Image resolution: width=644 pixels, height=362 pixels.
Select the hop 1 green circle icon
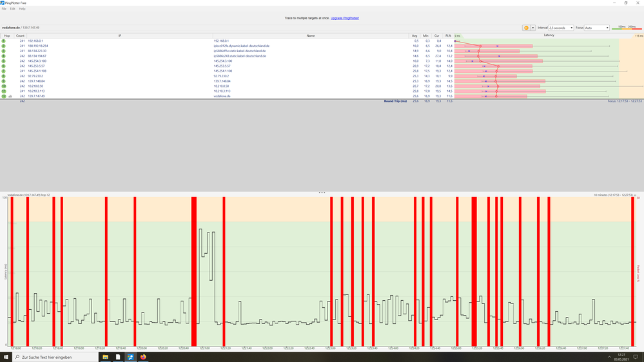pos(4,41)
